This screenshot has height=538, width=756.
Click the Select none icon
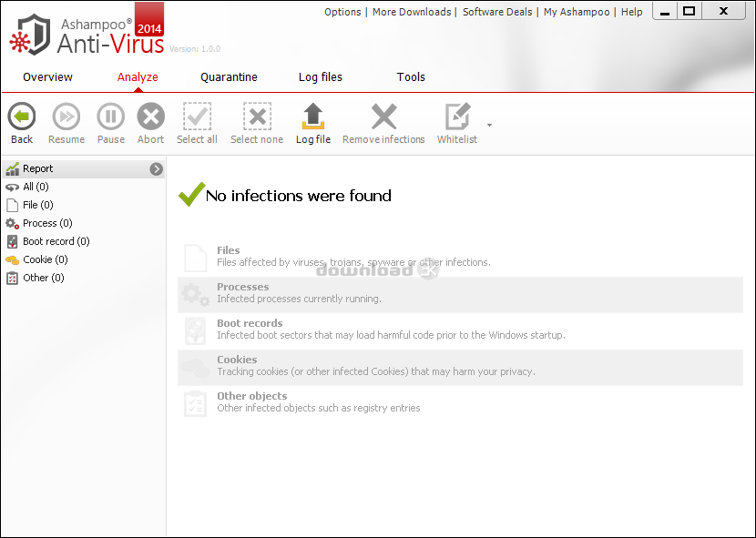point(257,117)
